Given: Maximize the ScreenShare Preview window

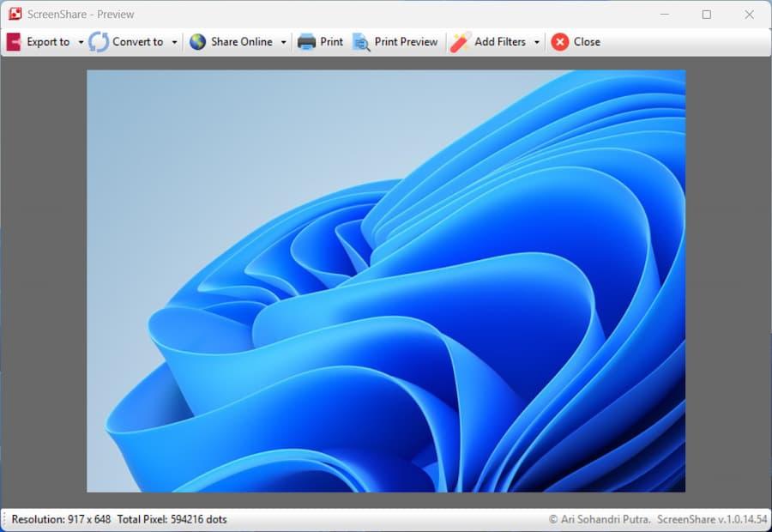Looking at the screenshot, I should [707, 15].
